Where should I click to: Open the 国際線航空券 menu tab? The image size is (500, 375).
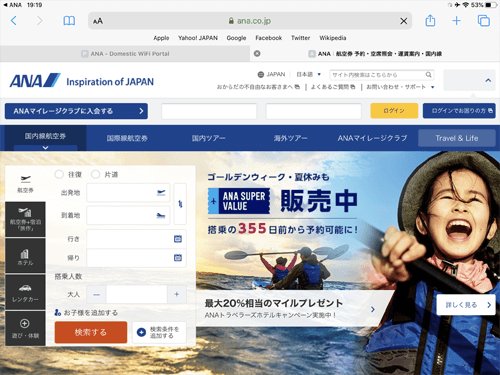coord(127,138)
